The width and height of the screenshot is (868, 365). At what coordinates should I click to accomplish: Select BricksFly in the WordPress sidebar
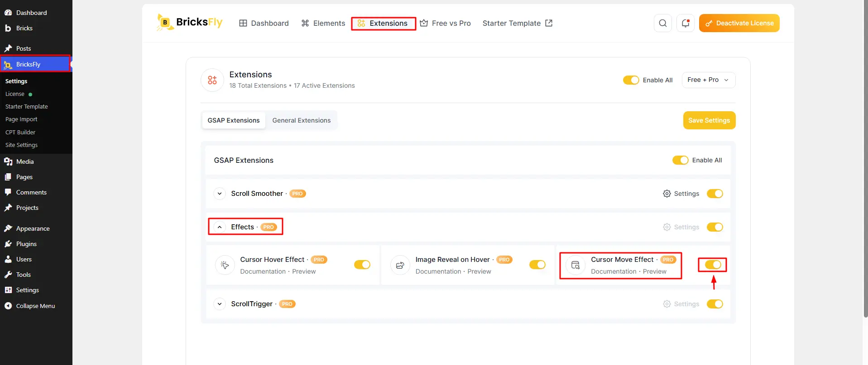[35, 64]
